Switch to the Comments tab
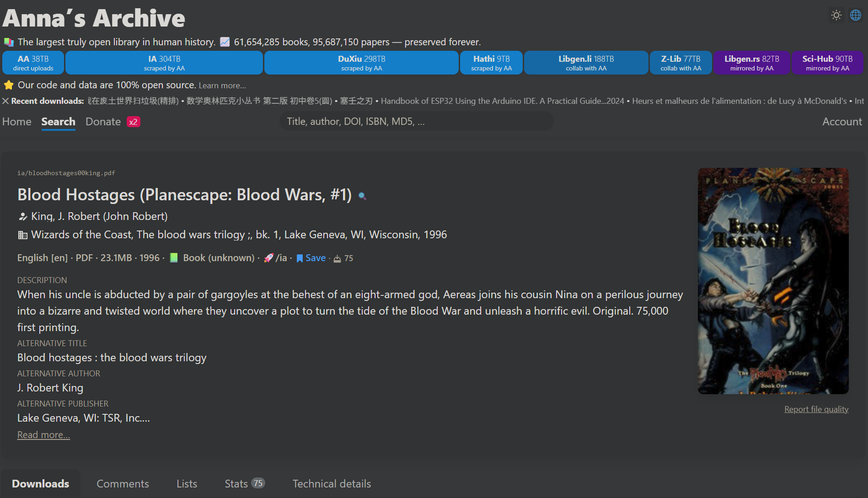The image size is (868, 498). tap(123, 484)
